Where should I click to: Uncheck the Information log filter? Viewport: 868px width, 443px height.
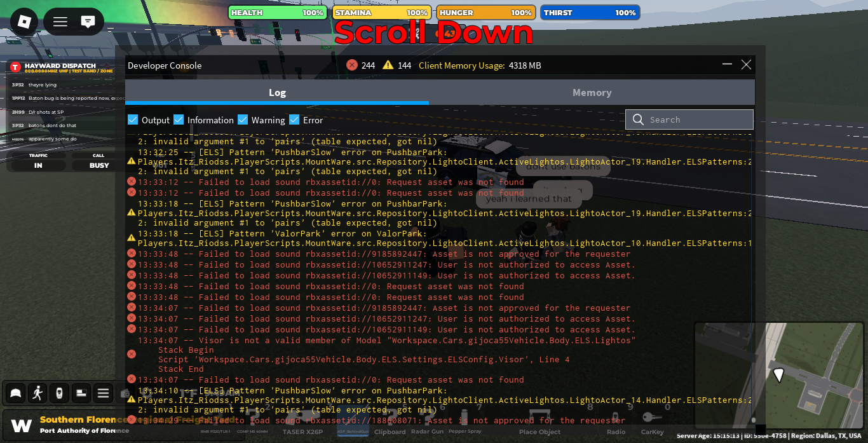(179, 119)
